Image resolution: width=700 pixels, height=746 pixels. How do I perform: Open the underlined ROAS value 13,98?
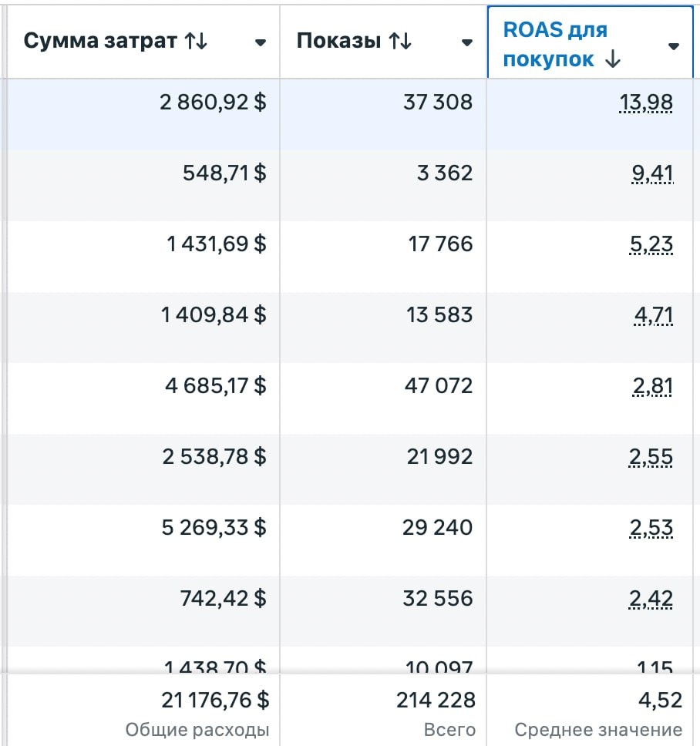click(x=646, y=102)
